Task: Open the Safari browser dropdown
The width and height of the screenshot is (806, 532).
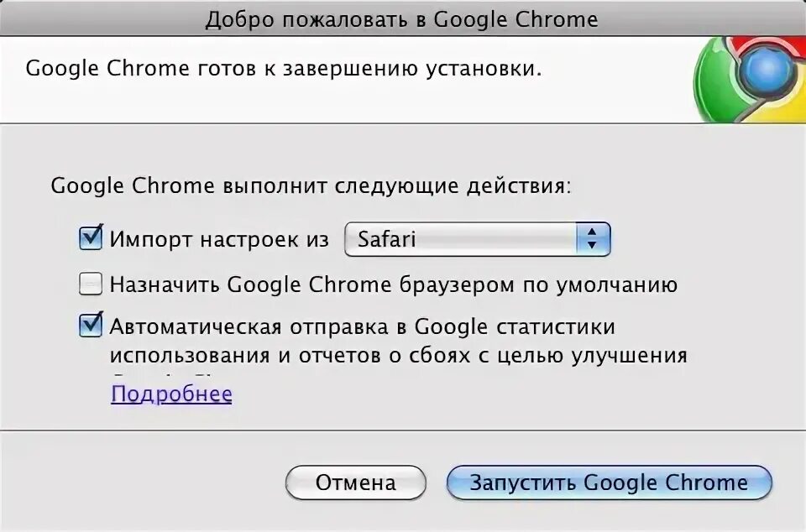Action: 478,239
